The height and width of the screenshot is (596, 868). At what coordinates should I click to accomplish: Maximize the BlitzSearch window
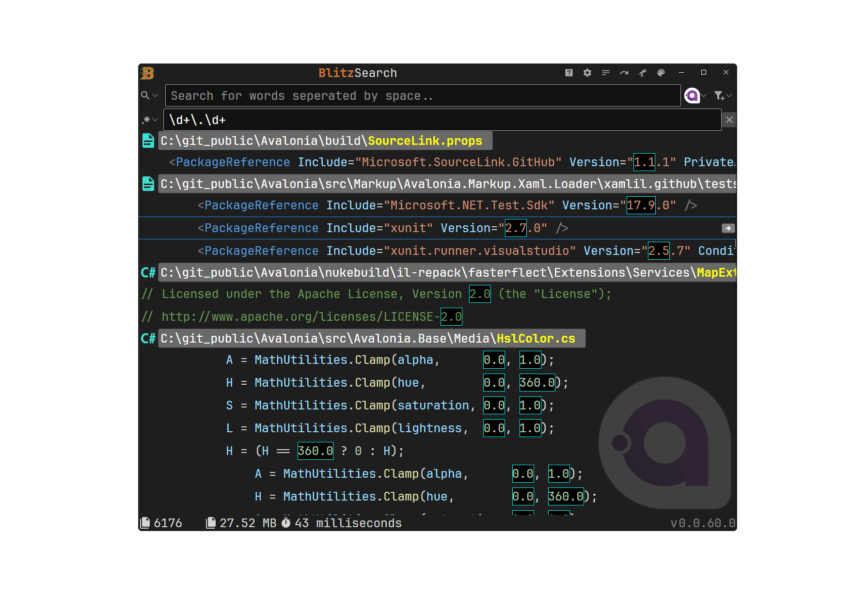pos(704,73)
